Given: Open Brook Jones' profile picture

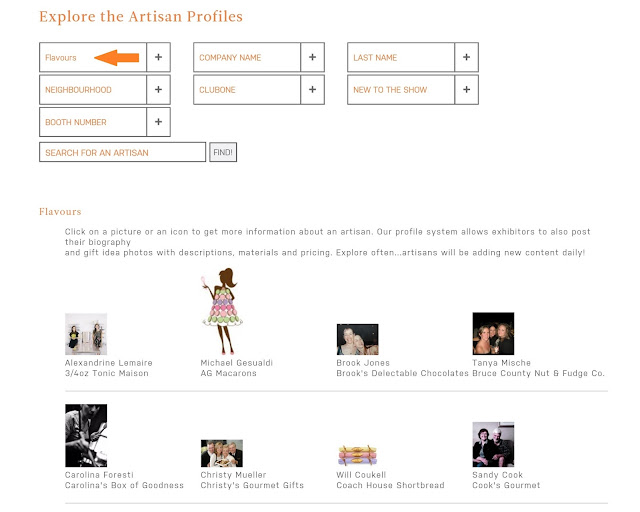Looking at the screenshot, I should (358, 339).
